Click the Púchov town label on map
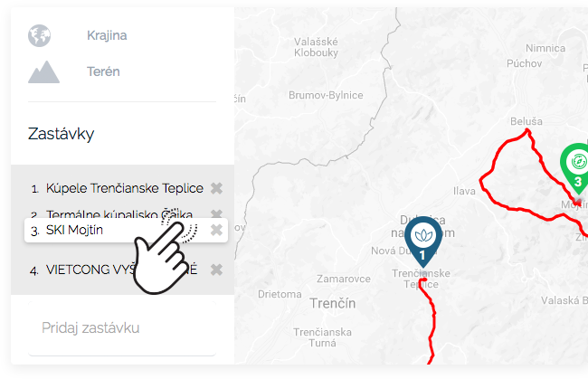The image size is (588, 379). click(525, 63)
